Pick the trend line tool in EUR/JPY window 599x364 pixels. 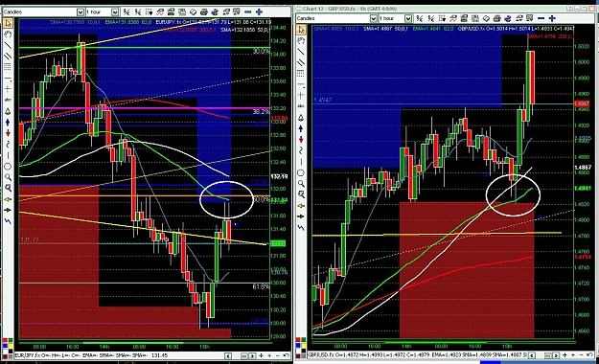pyautogui.click(x=8, y=45)
